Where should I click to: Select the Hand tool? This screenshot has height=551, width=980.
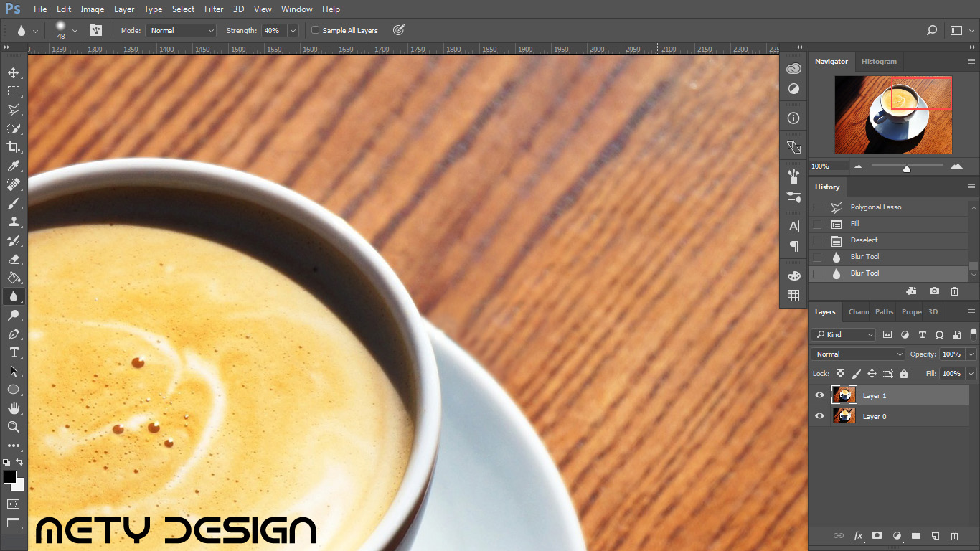coord(13,408)
